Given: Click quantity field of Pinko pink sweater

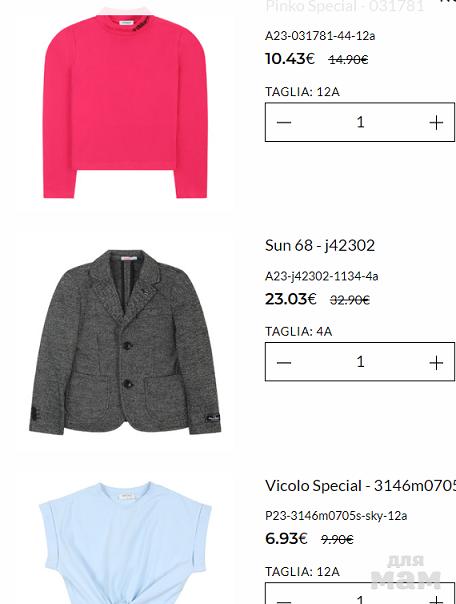Looking at the screenshot, I should tap(360, 122).
